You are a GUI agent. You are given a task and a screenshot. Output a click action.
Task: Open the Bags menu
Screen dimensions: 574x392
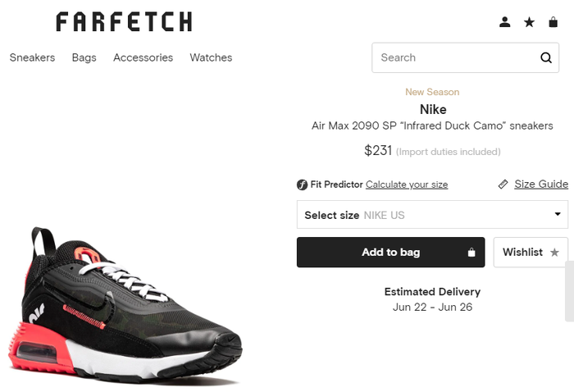(84, 57)
